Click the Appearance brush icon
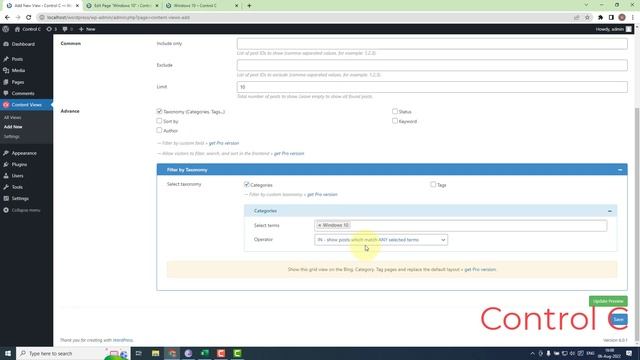 (6, 153)
